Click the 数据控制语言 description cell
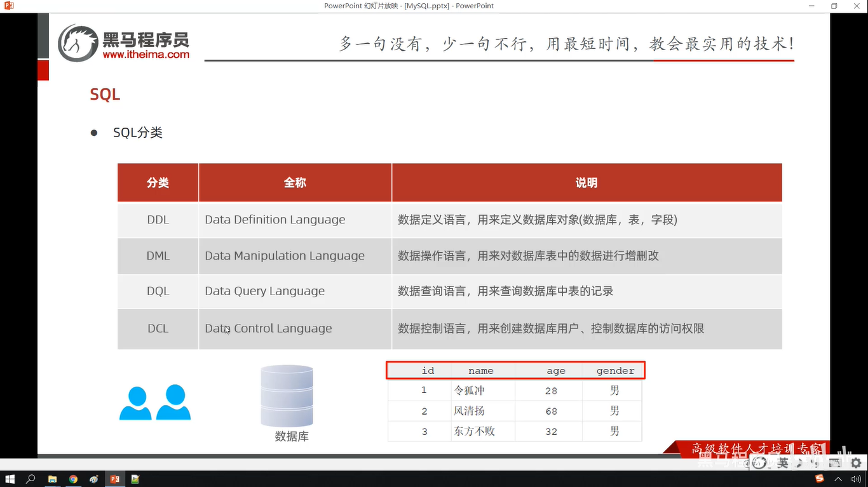This screenshot has height=487, width=868. pos(587,329)
